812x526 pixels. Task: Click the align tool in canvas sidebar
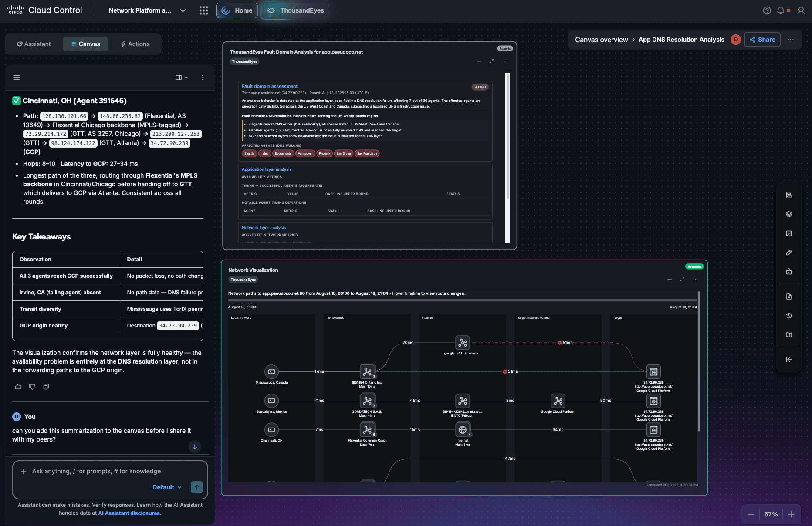(x=789, y=195)
